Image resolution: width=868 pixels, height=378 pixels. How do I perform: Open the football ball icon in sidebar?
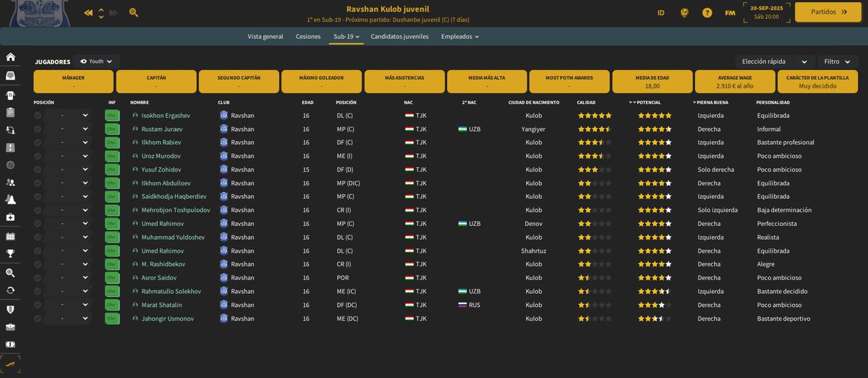(x=10, y=165)
